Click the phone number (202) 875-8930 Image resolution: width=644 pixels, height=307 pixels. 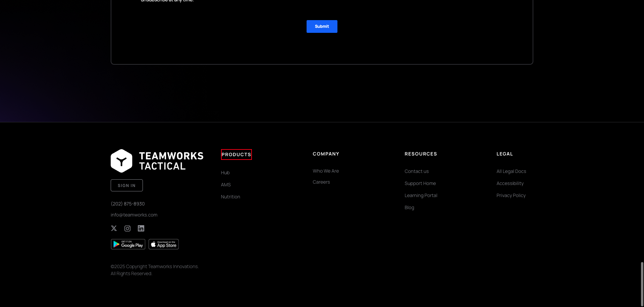pos(127,203)
